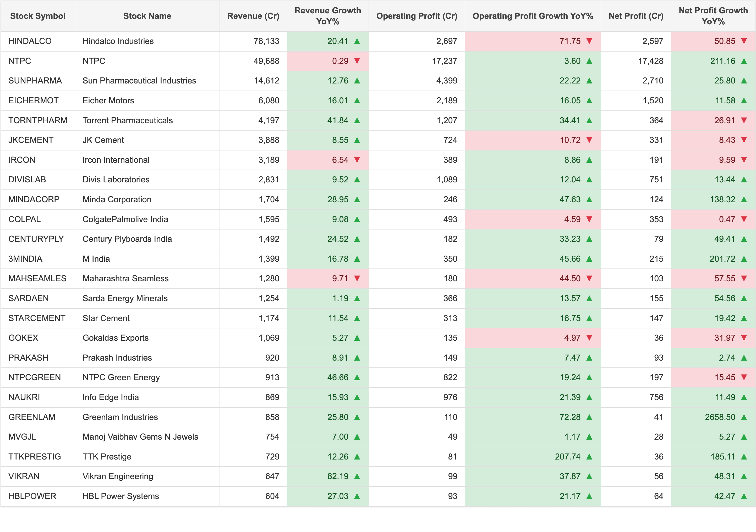This screenshot has width=756, height=532.
Task: Click green arrow beside Vikran Engineering 82.19
Action: tap(357, 477)
